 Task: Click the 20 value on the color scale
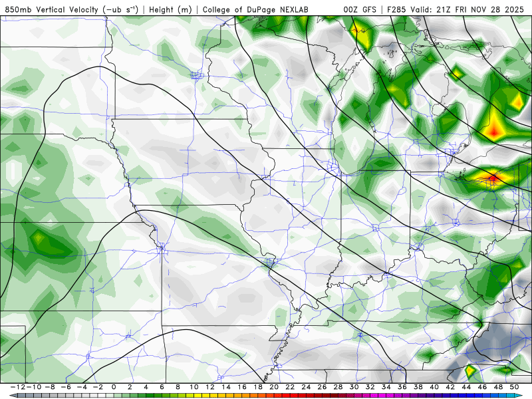click(x=274, y=387)
